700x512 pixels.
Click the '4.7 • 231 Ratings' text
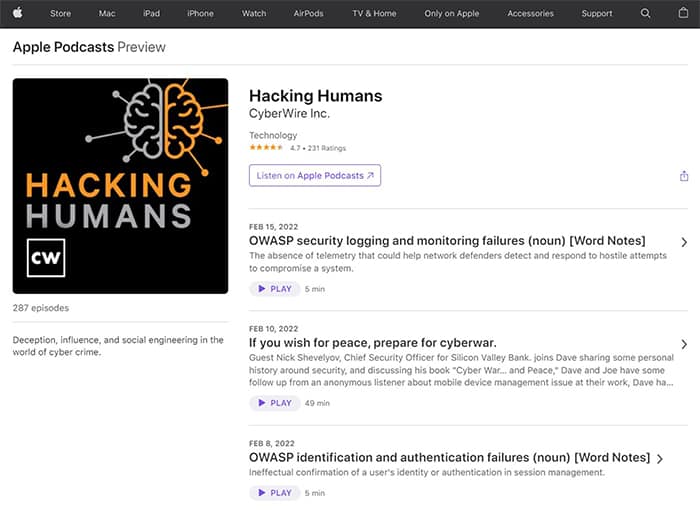point(318,148)
